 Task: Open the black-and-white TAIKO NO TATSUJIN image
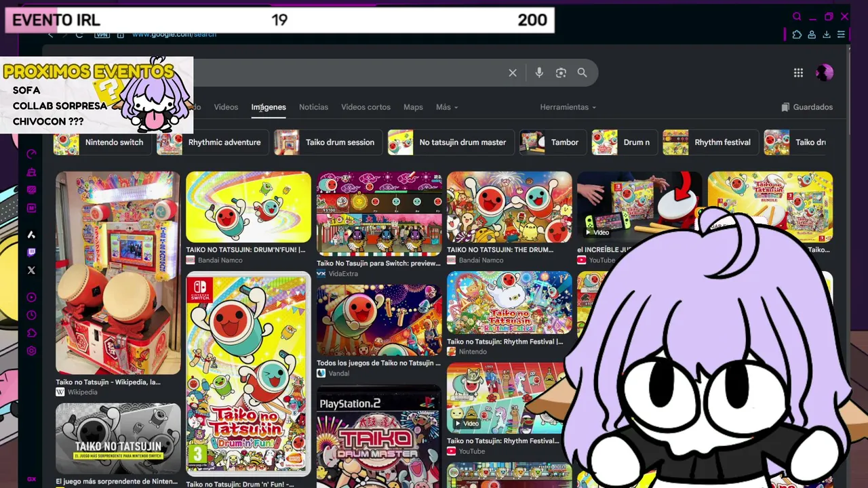coord(118,439)
